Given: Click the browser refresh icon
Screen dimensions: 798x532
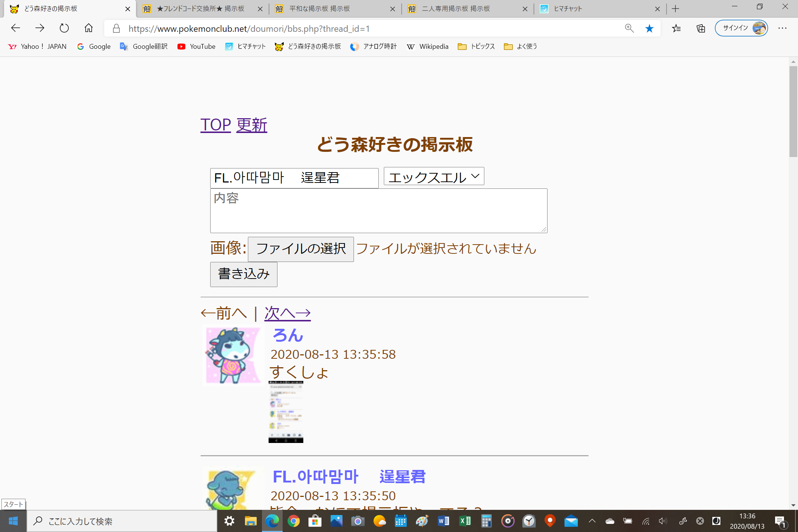Looking at the screenshot, I should [64, 28].
